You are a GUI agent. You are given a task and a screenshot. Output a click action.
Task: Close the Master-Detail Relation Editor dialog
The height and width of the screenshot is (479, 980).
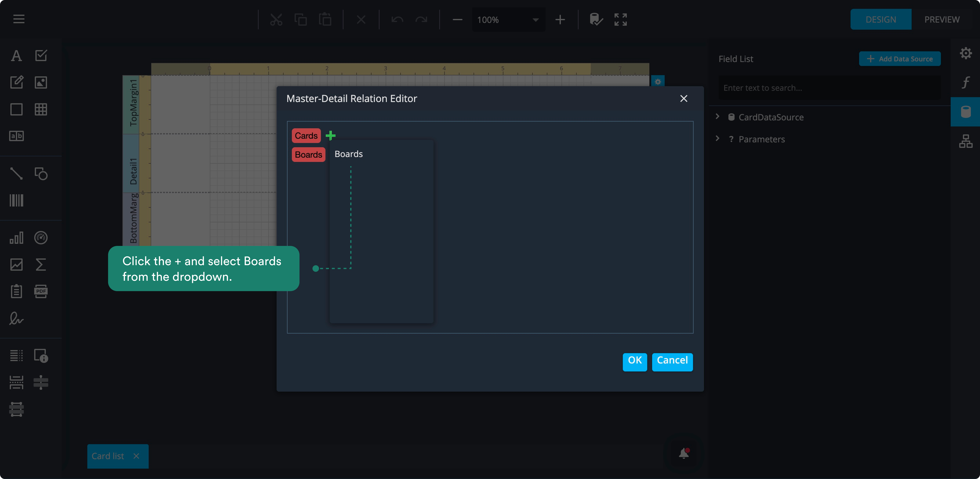tap(684, 99)
